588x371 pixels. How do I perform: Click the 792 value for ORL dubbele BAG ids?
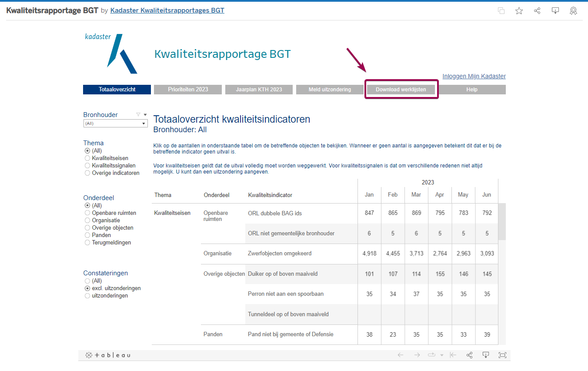pos(487,213)
